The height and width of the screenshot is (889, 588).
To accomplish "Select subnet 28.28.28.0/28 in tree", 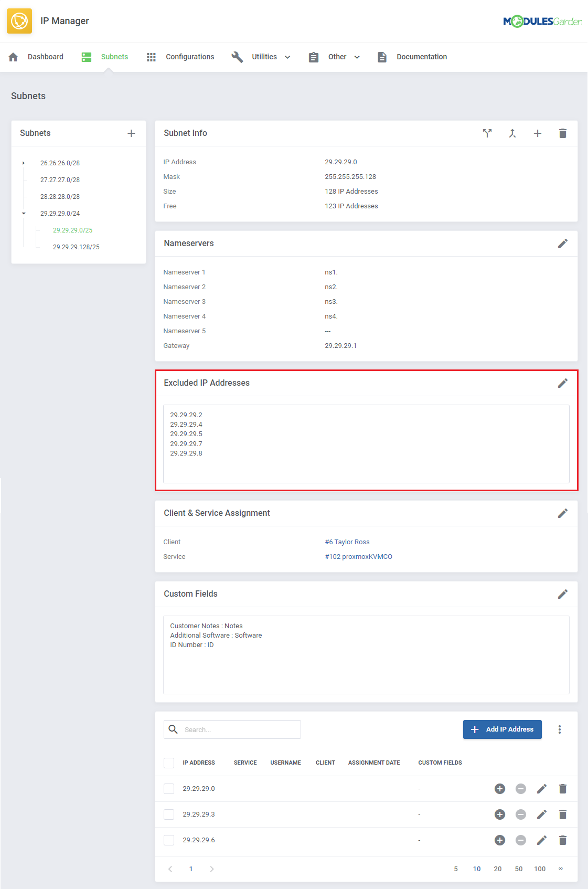I will coord(60,197).
